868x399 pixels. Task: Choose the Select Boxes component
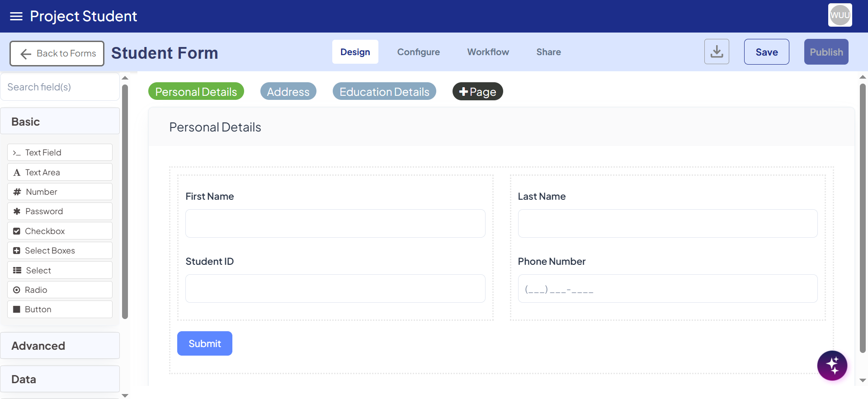60,250
